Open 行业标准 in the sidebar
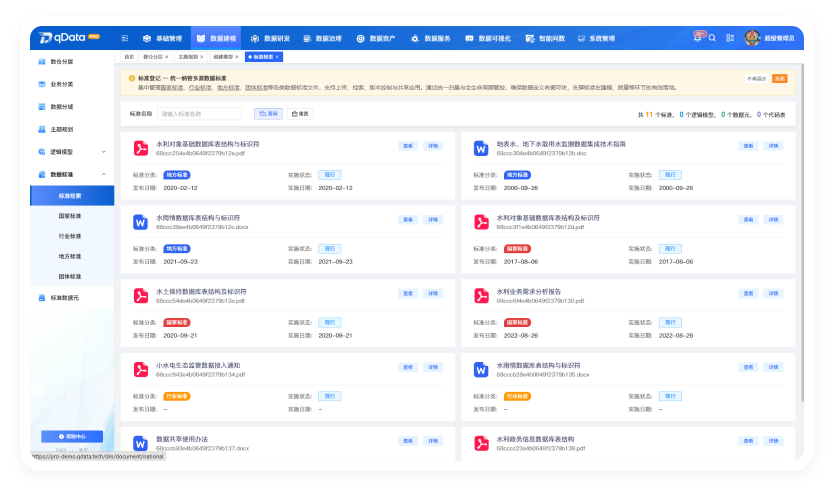Image resolution: width=834 pixels, height=495 pixels. point(70,236)
